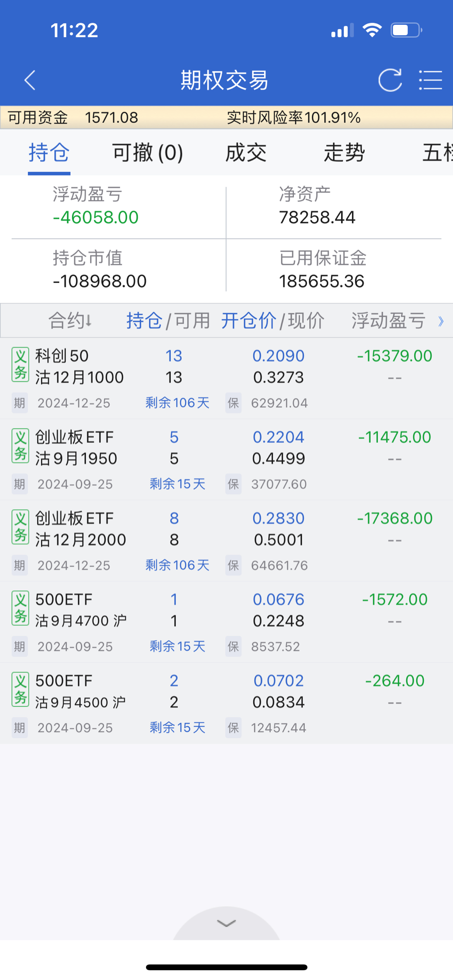The height and width of the screenshot is (980, 453).
Task: Tap the 浮动盈亏 column header
Action: click(388, 320)
